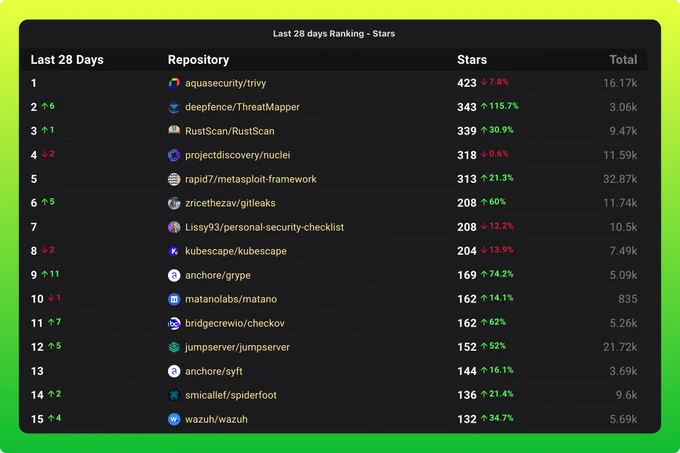Click the 7.8% decrease for trivy
Image resolution: width=680 pixels, height=453 pixels.
[x=494, y=82]
